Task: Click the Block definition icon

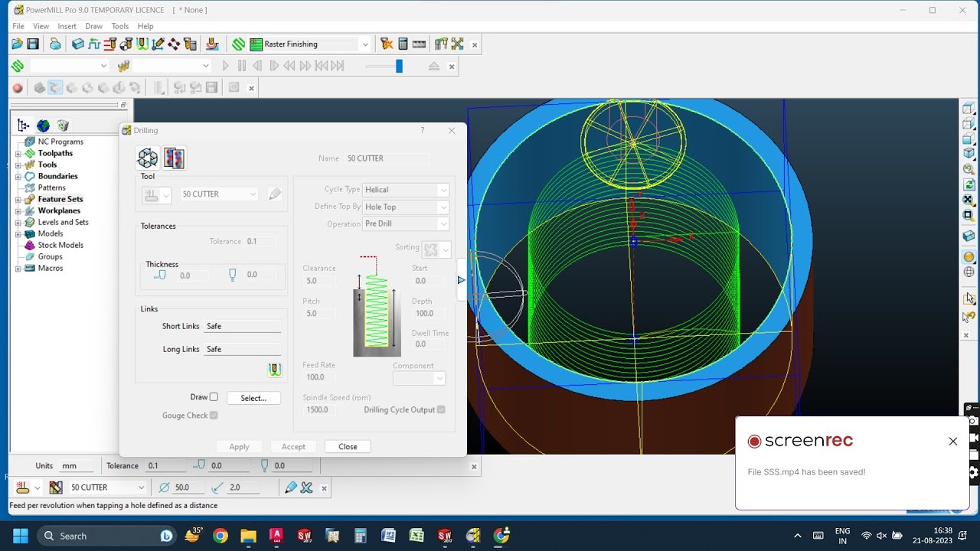Action: tap(78, 44)
